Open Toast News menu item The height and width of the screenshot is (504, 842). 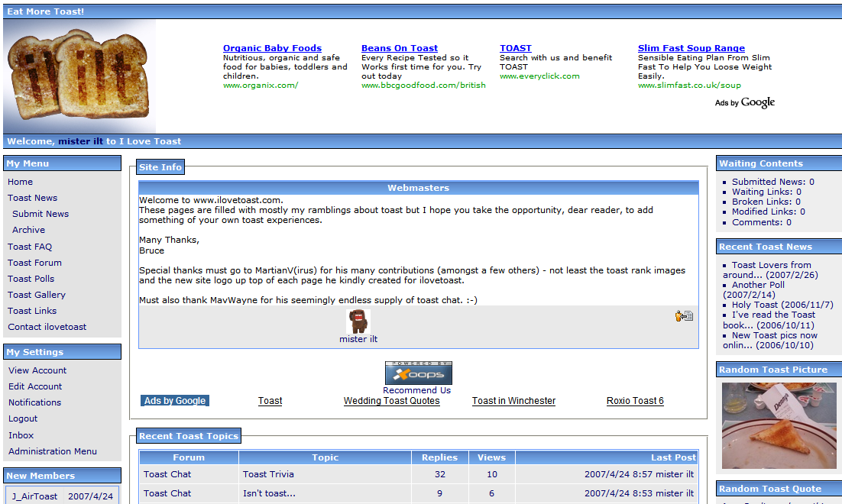(x=32, y=198)
